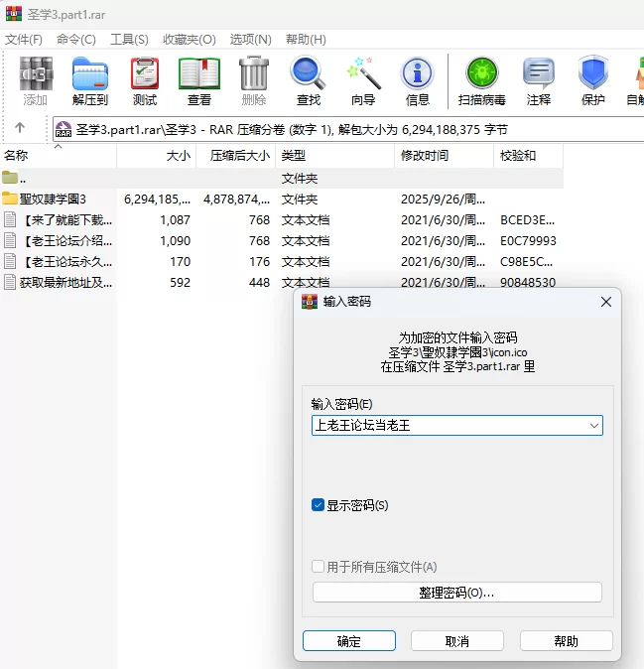Click date 2025/9/26/周... cell

(444, 199)
